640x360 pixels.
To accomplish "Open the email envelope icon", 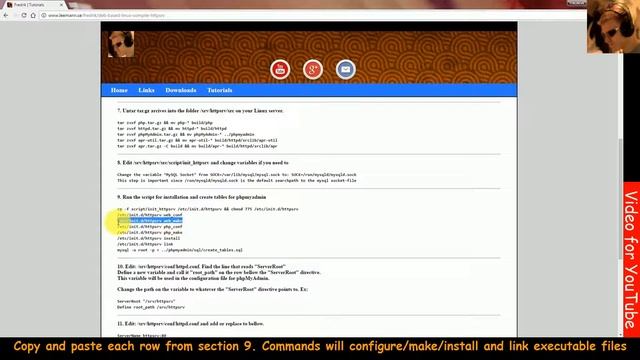I will [x=346, y=69].
